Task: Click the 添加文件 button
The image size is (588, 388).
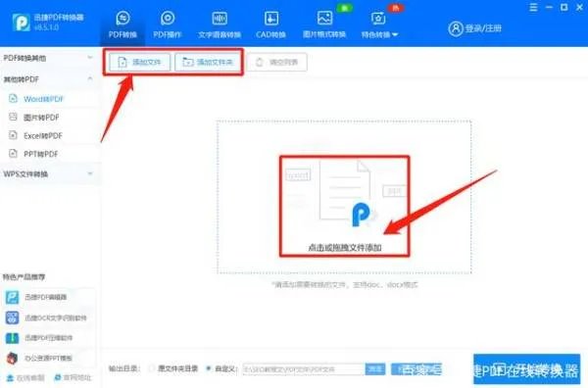Action: pos(139,62)
